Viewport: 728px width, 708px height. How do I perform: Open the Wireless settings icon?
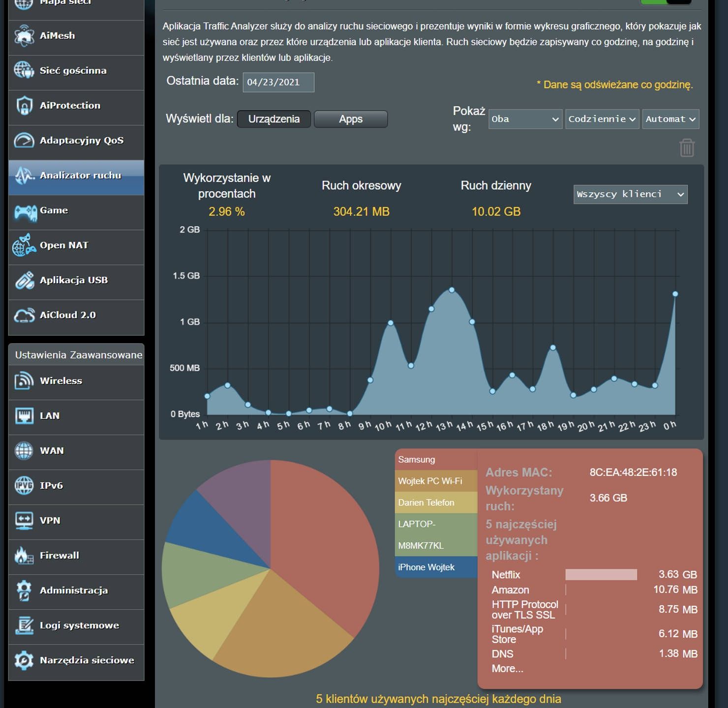pyautogui.click(x=24, y=381)
